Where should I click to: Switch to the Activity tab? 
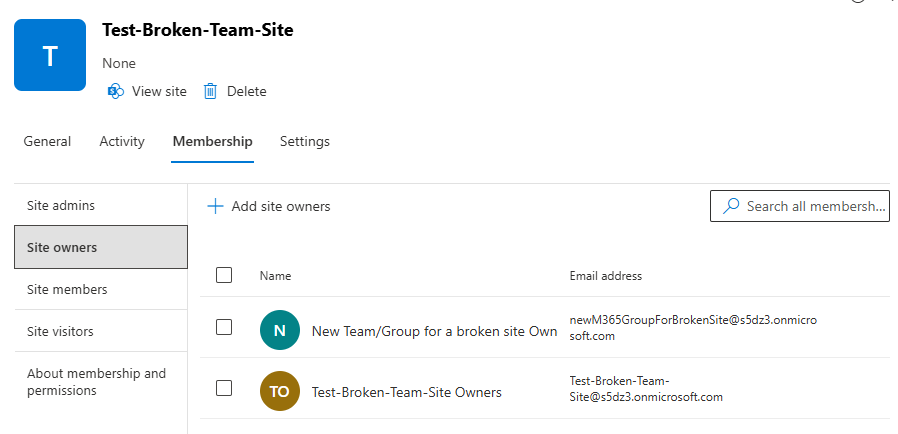click(122, 141)
